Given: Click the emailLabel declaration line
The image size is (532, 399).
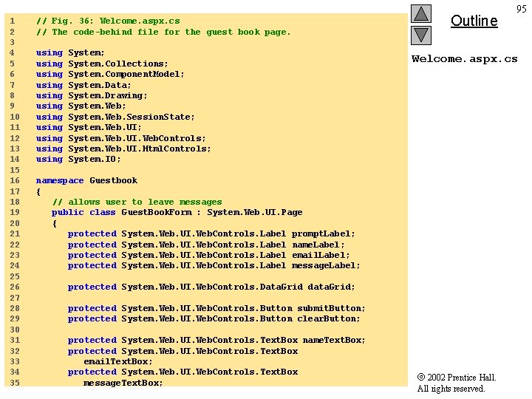Looking at the screenshot, I should tap(208, 255).
